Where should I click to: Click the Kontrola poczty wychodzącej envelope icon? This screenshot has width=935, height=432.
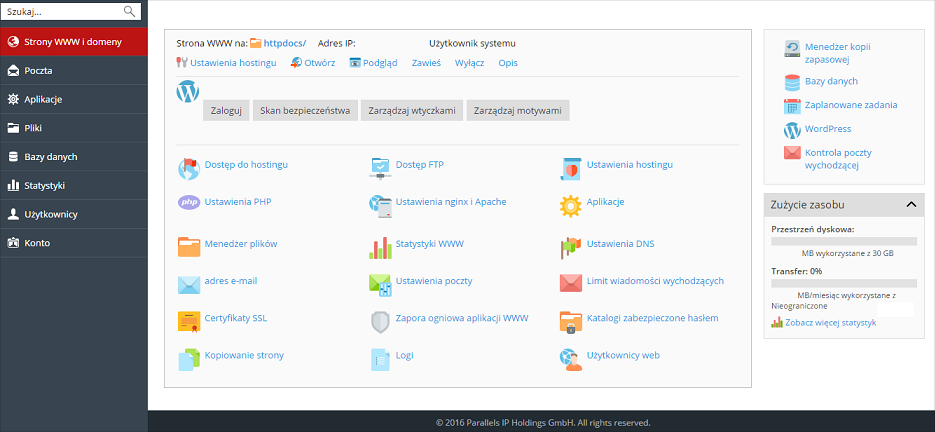tap(792, 153)
